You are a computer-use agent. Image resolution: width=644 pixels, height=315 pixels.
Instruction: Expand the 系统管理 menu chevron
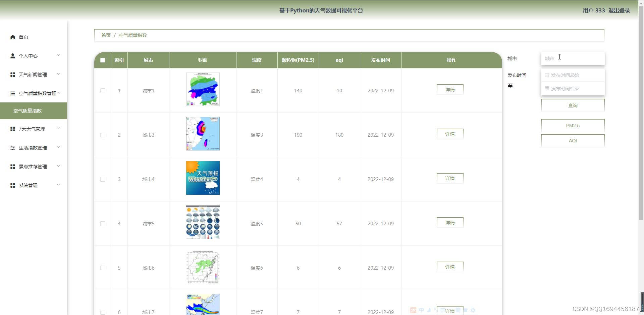point(58,185)
